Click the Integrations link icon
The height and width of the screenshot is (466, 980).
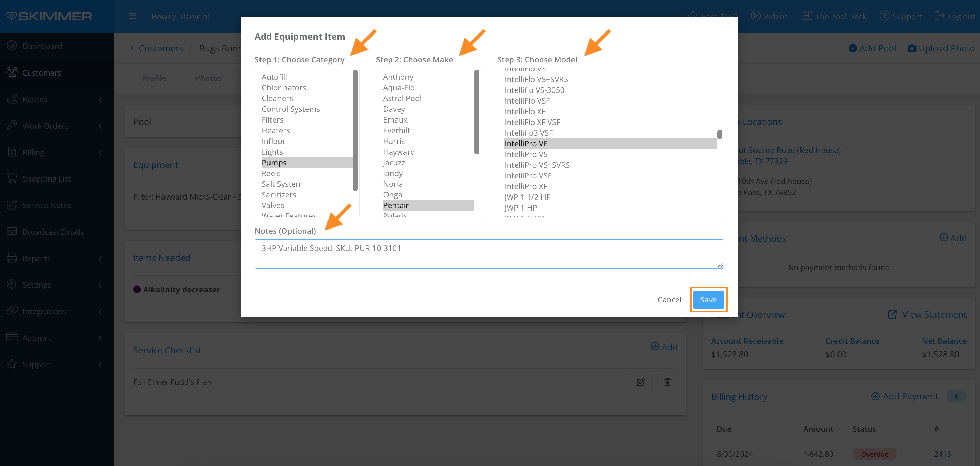[x=12, y=311]
